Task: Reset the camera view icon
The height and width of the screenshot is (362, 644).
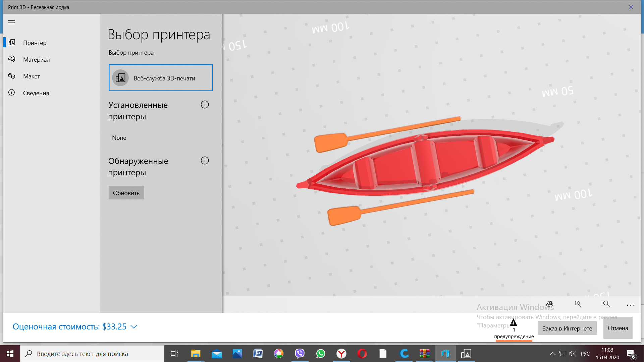Action: (x=549, y=304)
